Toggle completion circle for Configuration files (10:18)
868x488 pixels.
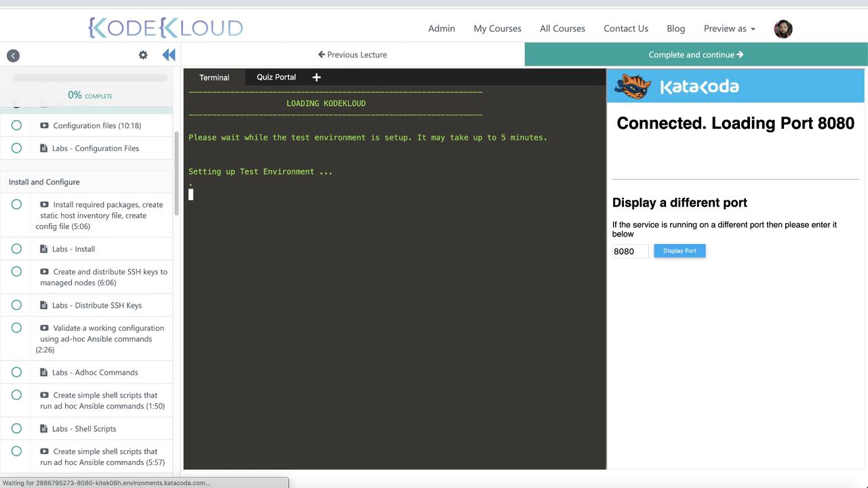pyautogui.click(x=16, y=125)
